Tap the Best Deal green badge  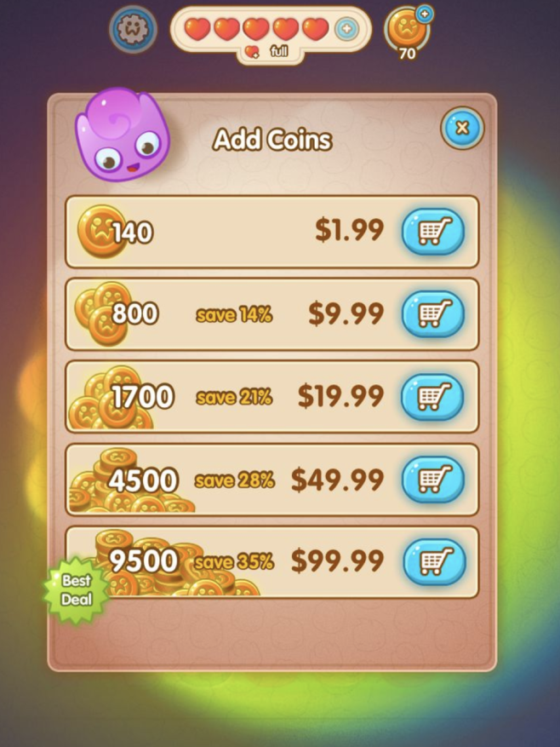[77, 589]
